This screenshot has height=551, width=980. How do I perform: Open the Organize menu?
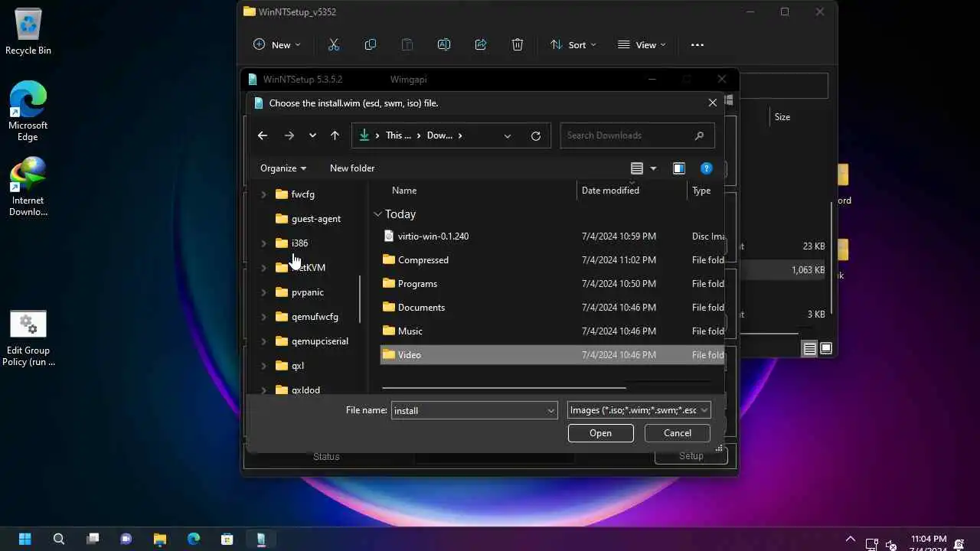click(283, 168)
